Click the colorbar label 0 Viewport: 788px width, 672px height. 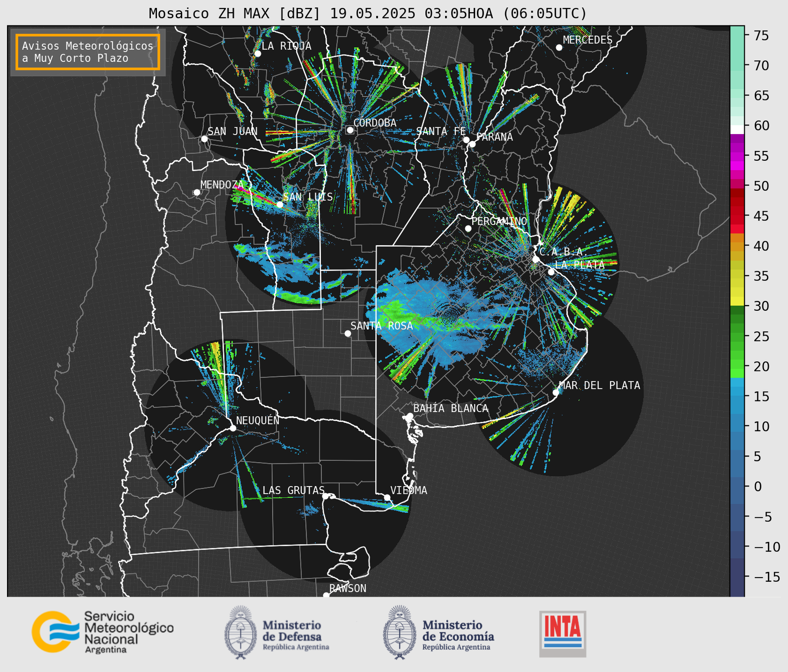pyautogui.click(x=757, y=486)
